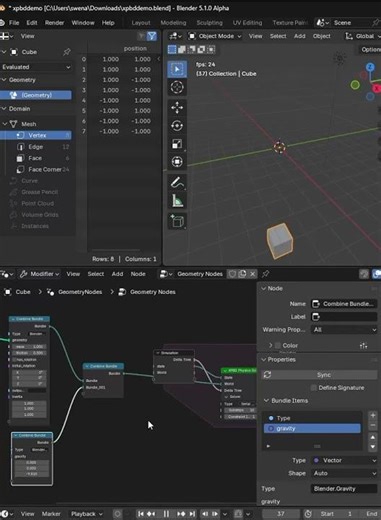The width and height of the screenshot is (381, 520).
Task: Select the Vertex domain row
Action: [36, 135]
